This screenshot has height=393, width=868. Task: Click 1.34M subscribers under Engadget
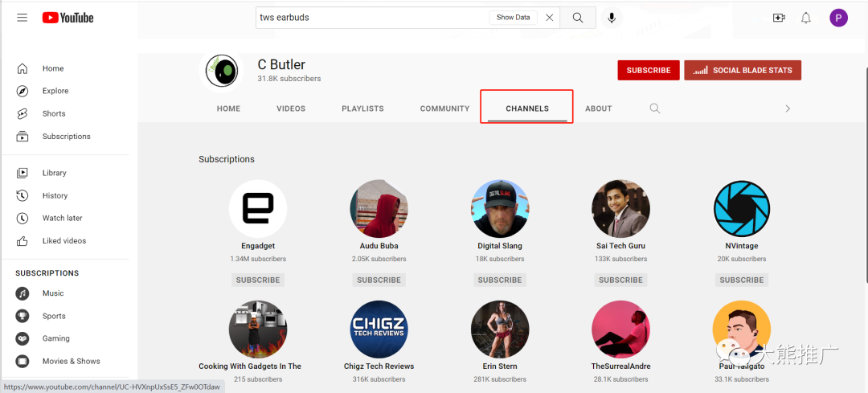pyautogui.click(x=258, y=259)
